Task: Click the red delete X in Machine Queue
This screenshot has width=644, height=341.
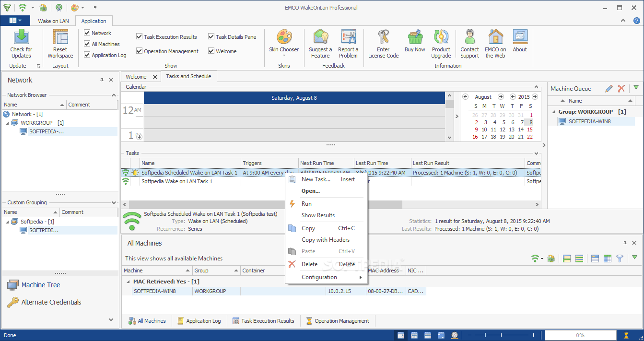Action: [621, 88]
